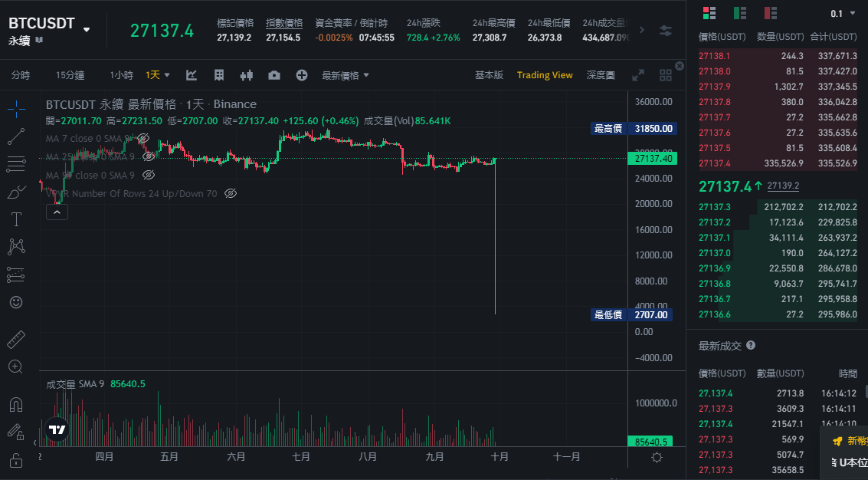Select the text annotation tool

click(x=16, y=219)
